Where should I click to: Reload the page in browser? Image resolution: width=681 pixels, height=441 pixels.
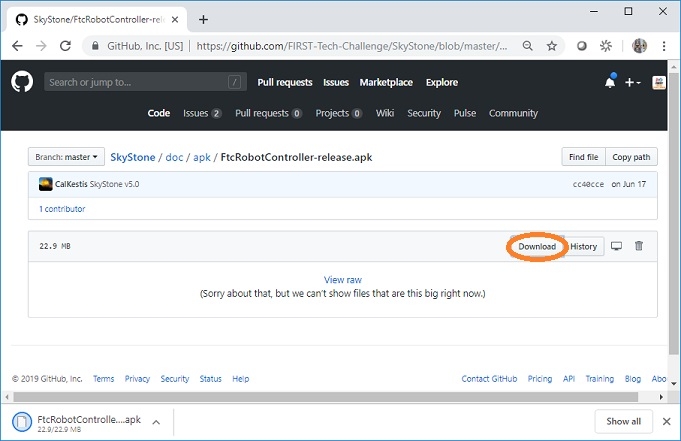(66, 46)
